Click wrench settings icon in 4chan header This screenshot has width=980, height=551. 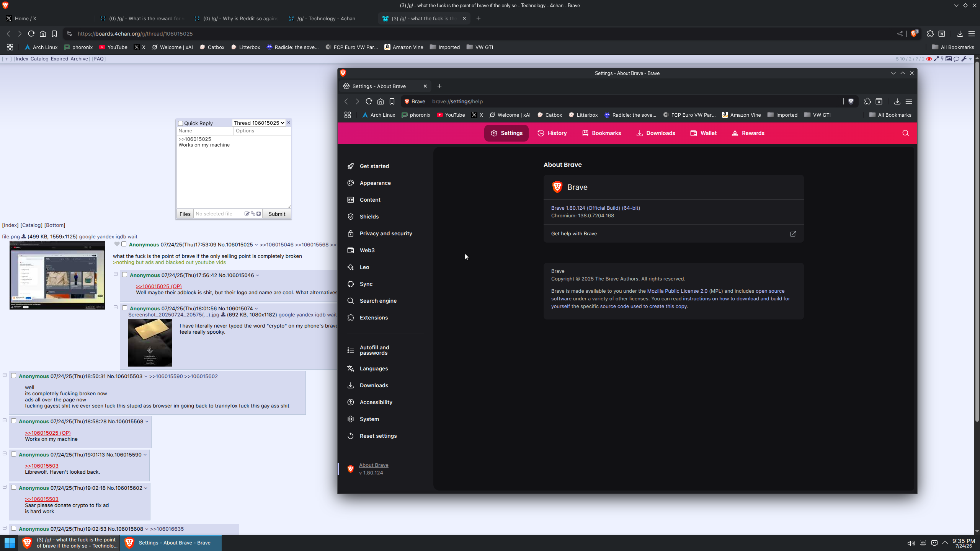[x=964, y=59]
